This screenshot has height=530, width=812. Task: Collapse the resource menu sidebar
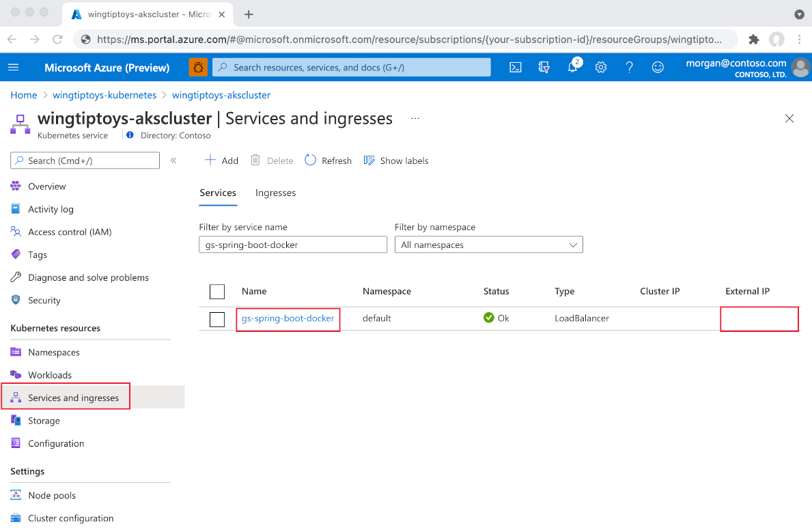pos(173,160)
